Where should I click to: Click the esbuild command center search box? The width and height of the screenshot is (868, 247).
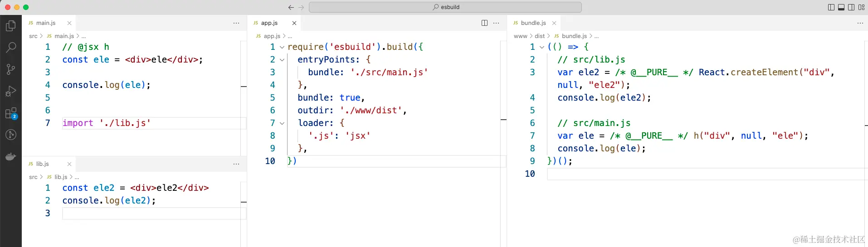[445, 7]
